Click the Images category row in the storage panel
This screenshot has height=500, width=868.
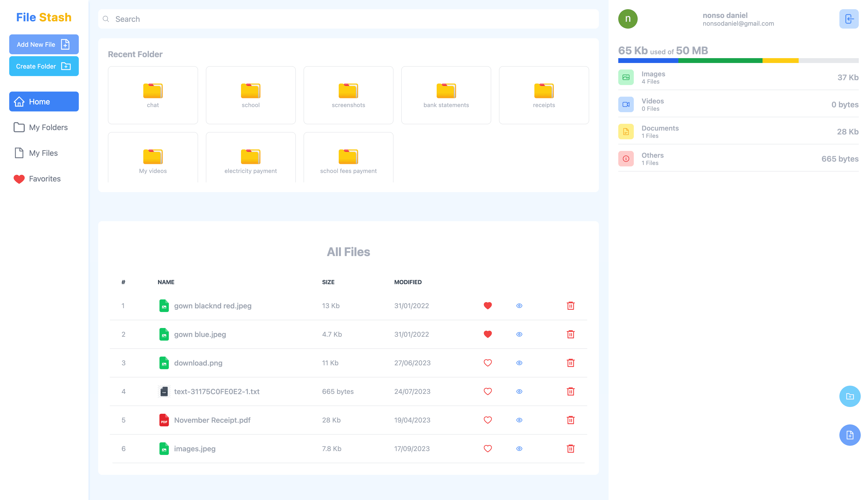coord(738,78)
